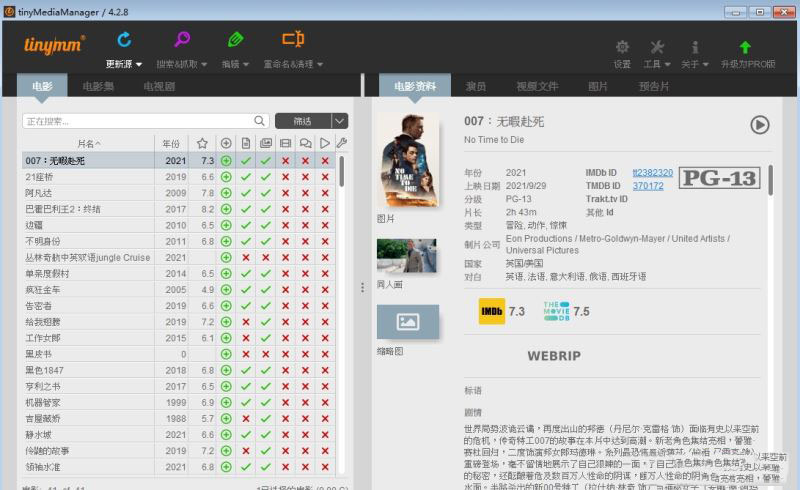Click the green edit pencil icon
The height and width of the screenshot is (490, 800).
pos(235,39)
